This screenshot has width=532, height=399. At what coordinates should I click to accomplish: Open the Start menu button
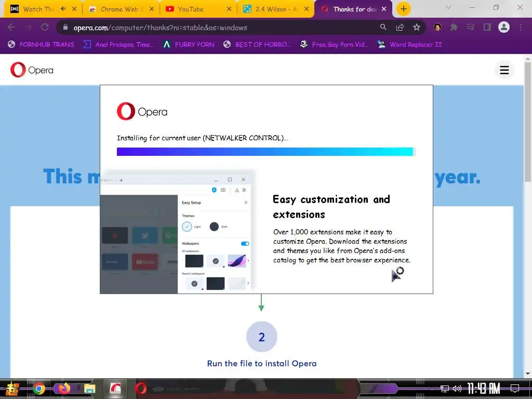pos(12,389)
